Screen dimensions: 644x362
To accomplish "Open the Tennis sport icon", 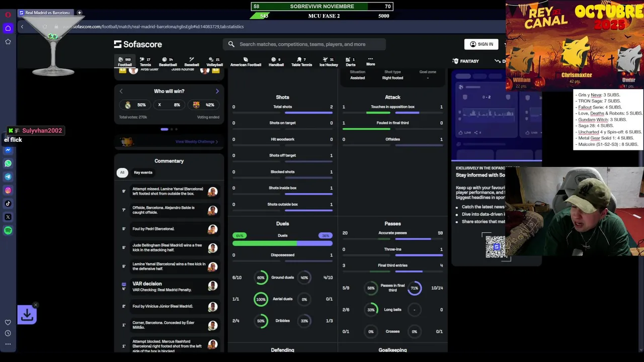I will (145, 62).
